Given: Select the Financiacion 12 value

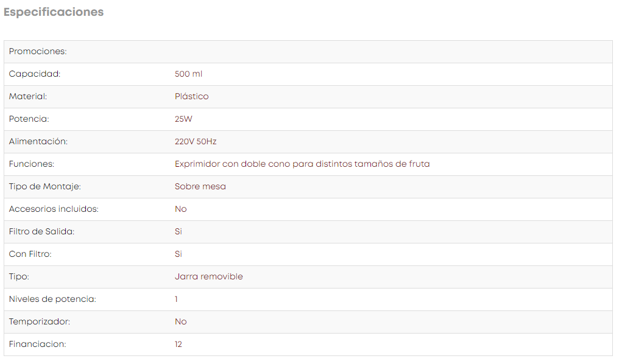Looking at the screenshot, I should click(179, 344).
